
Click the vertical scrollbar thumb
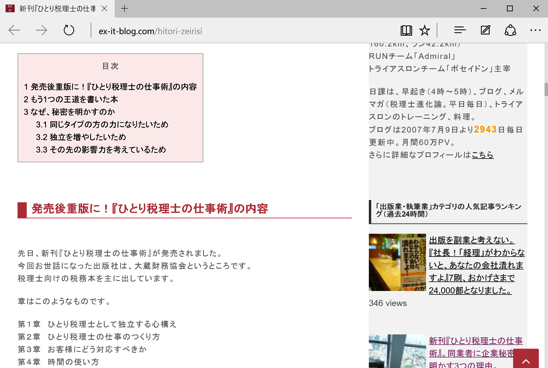(x=546, y=89)
